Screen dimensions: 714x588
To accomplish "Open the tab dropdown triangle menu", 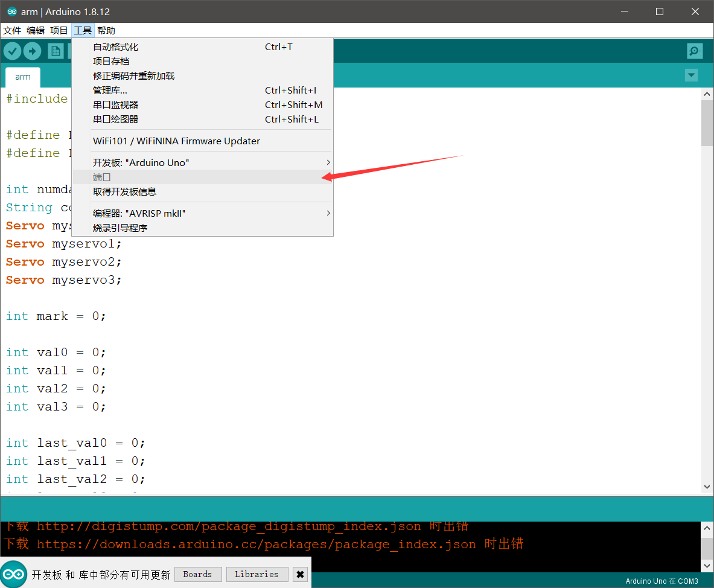I will [x=691, y=75].
